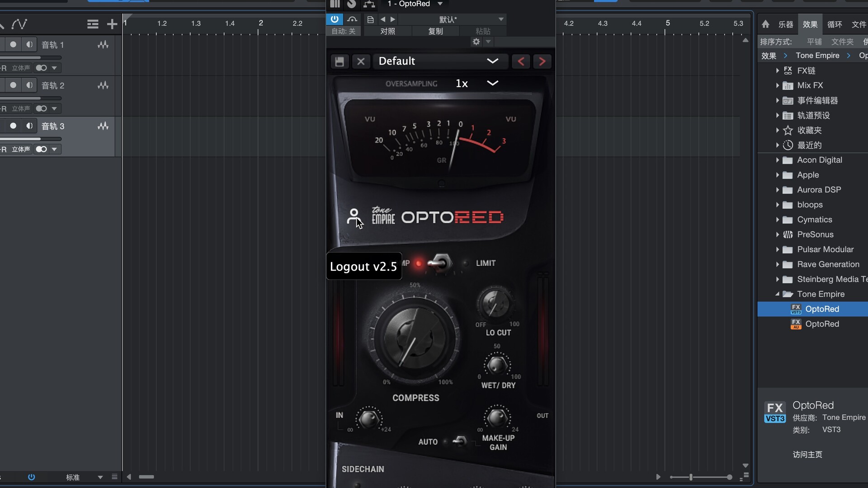This screenshot has width=868, height=488.
Task: Open waveform icon for 音轨 1
Action: click(x=103, y=45)
